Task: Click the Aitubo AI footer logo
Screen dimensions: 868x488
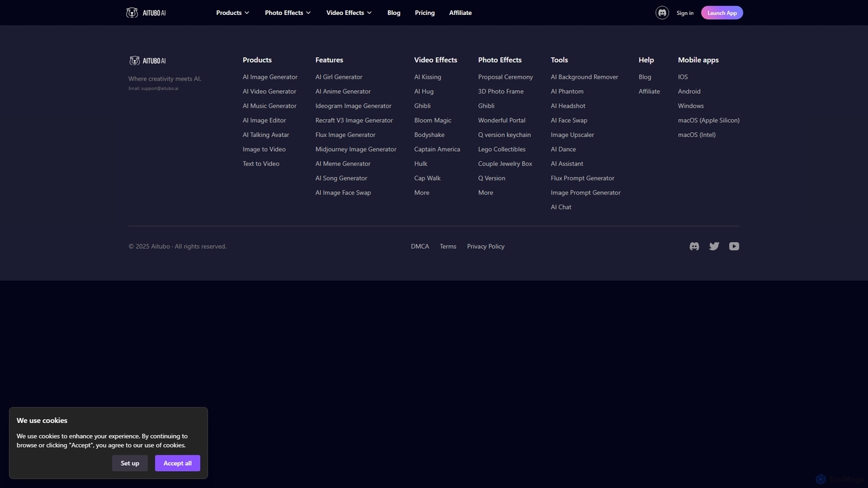Action: [147, 60]
